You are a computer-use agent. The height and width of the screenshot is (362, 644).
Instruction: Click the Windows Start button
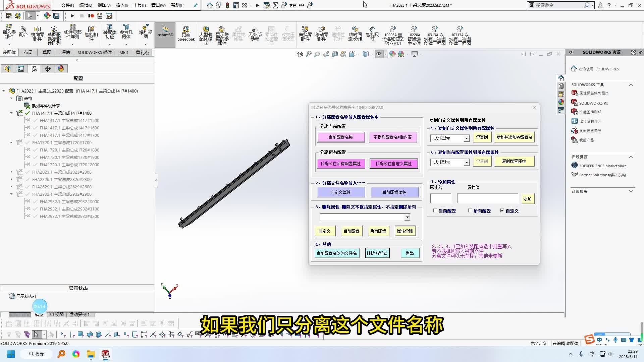coord(11,354)
